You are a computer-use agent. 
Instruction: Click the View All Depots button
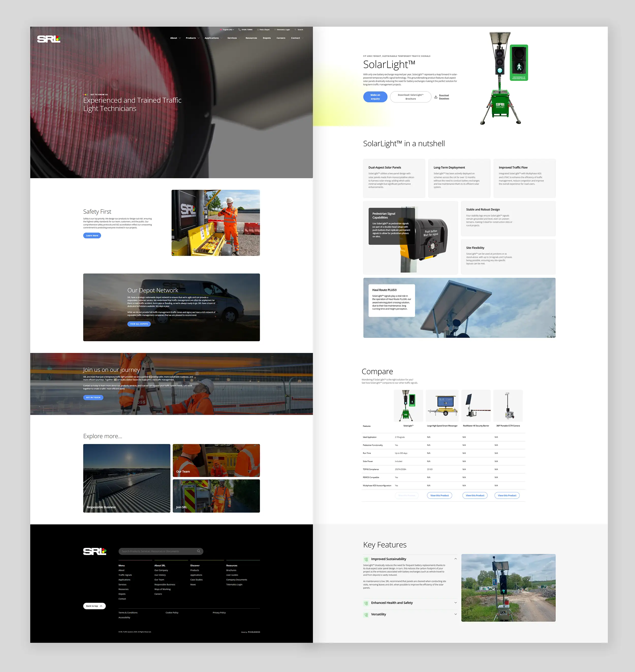[x=139, y=324]
